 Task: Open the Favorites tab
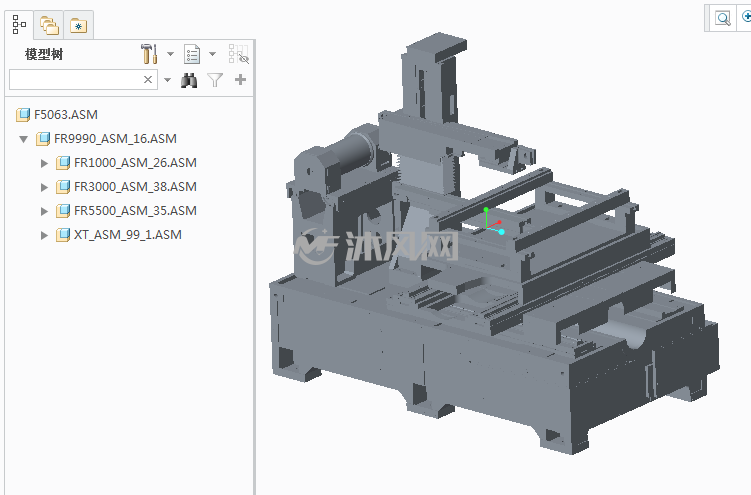point(79,25)
